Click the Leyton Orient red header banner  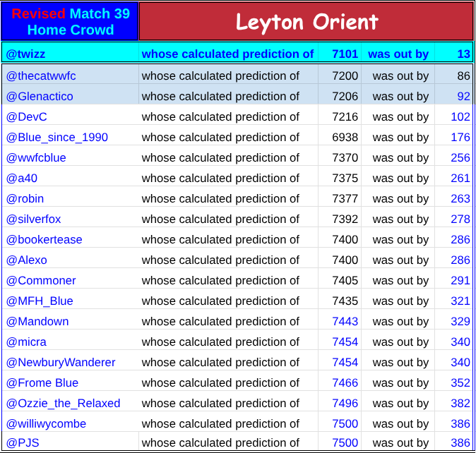point(306,22)
